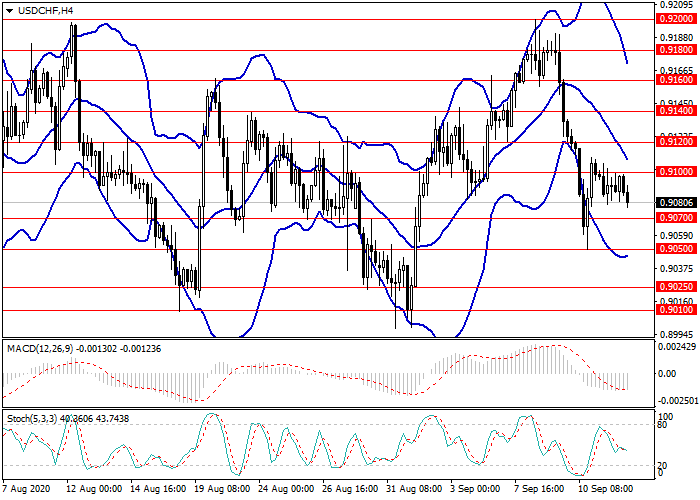Click the 0.9180 resistance level label

click(x=669, y=49)
